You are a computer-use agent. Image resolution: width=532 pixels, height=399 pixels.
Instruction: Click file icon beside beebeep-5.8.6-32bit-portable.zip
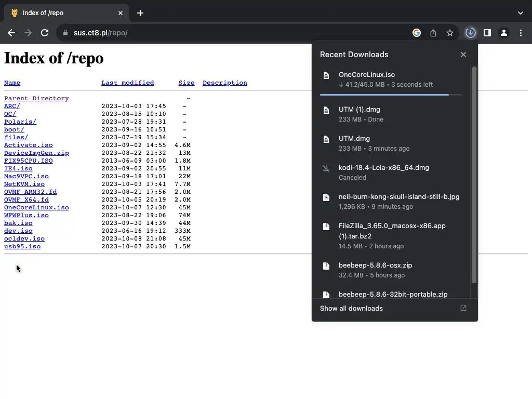[326, 295]
